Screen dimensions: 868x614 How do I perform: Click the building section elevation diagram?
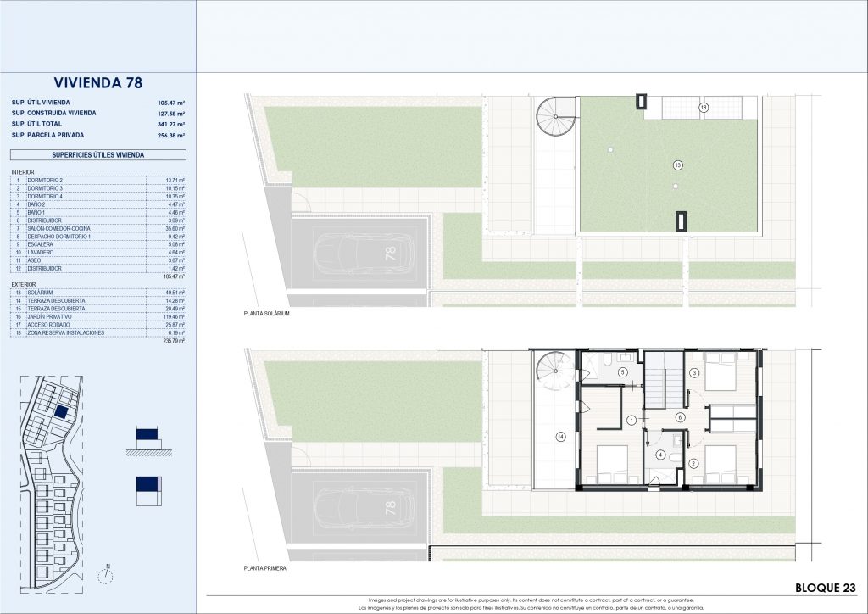tap(147, 437)
